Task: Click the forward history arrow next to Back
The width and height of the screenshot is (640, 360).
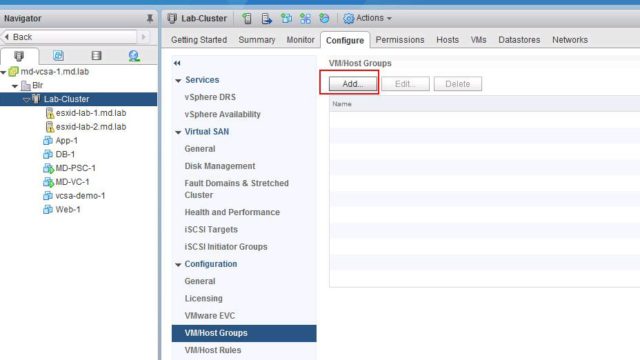Action: pyautogui.click(x=143, y=37)
